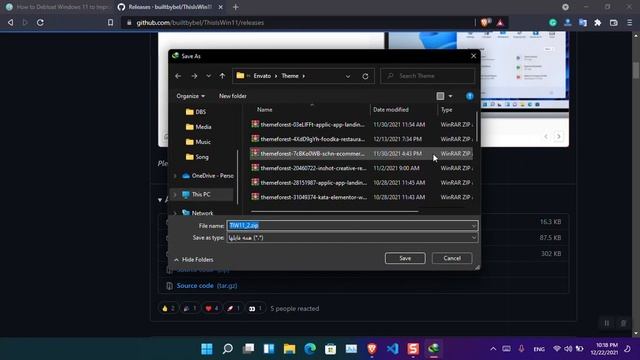Bookmark the current page in Brave
This screenshot has height=360, width=640.
(x=110, y=22)
